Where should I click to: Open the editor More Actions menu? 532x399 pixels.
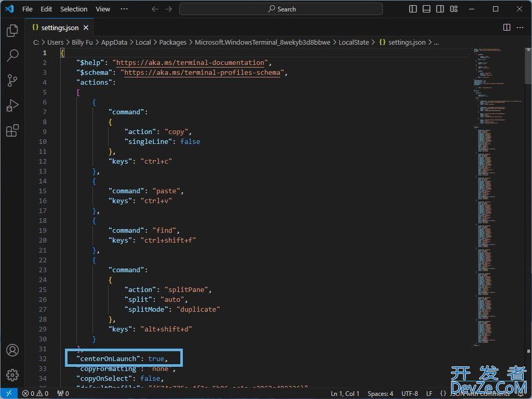pyautogui.click(x=520, y=28)
